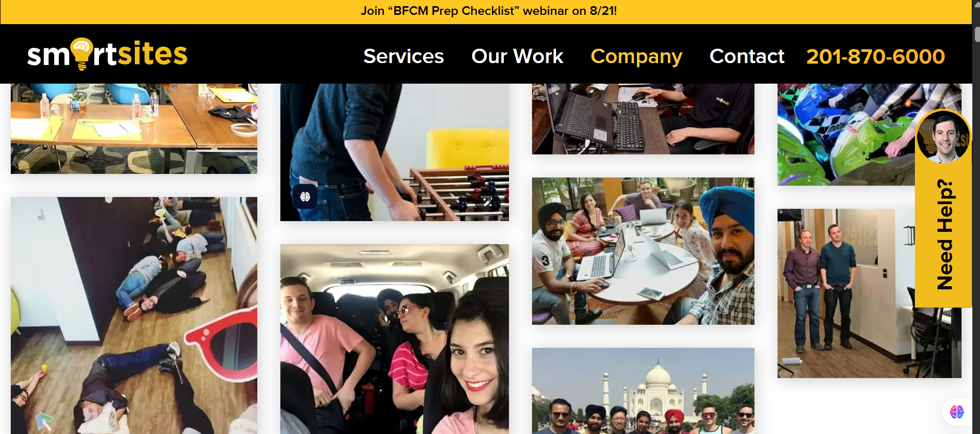
Task: Click the 201-870-6000 phone number
Action: (x=875, y=56)
